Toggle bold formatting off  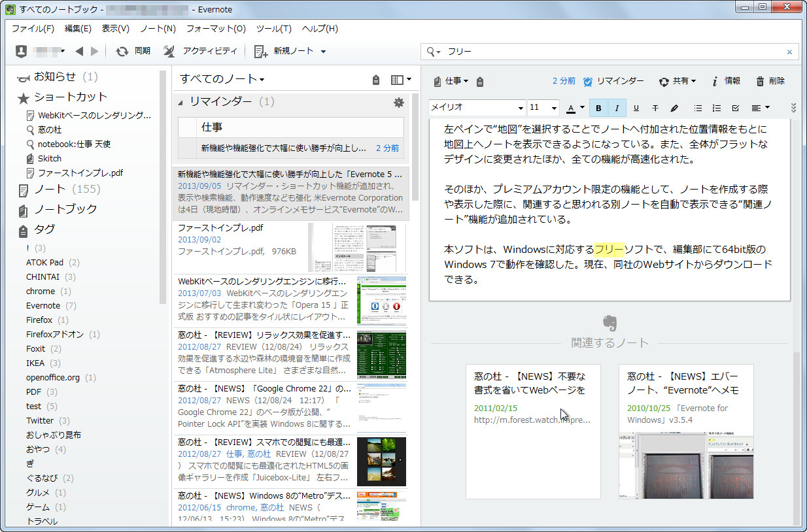point(598,108)
